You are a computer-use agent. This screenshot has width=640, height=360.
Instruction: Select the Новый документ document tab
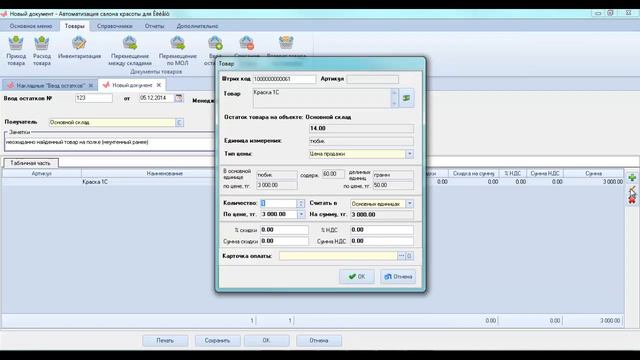pos(132,85)
